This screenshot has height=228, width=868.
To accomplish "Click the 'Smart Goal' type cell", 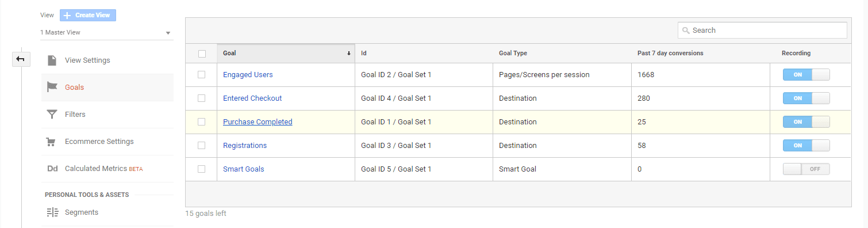I will pos(562,169).
